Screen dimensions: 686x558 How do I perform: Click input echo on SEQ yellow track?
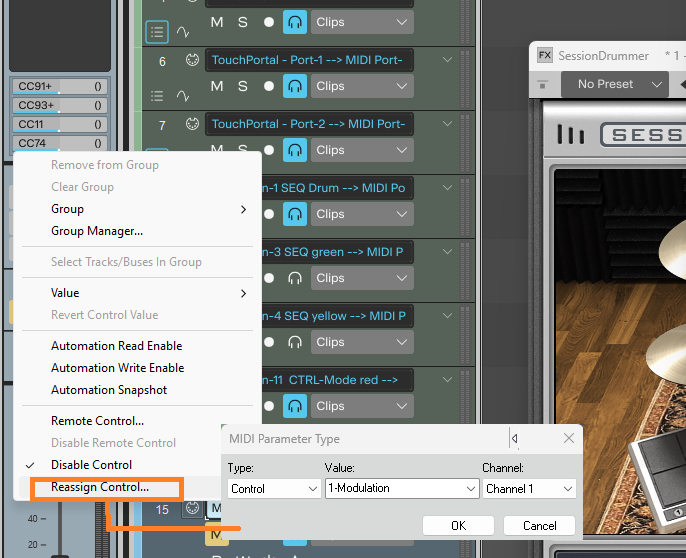coord(294,342)
